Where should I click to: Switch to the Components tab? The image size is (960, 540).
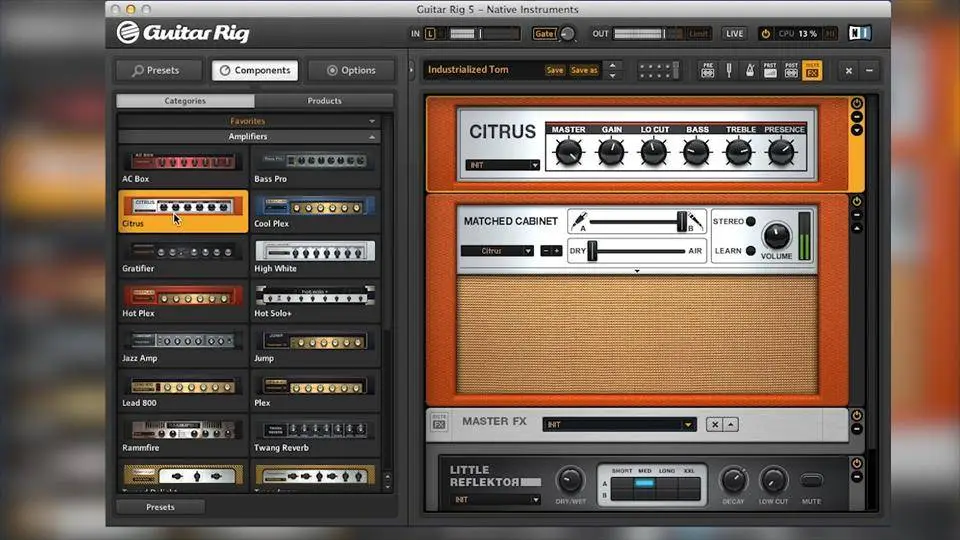255,70
